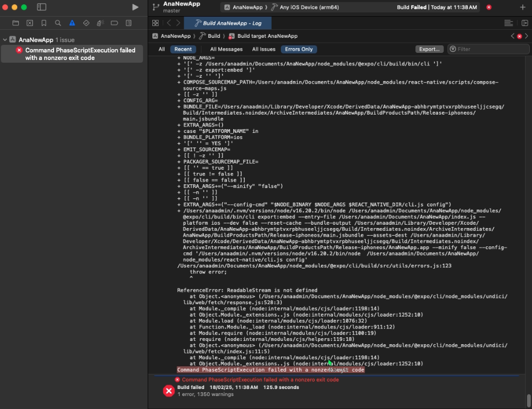Open the Find navigator magnifier icon
532x409 pixels.
58,23
